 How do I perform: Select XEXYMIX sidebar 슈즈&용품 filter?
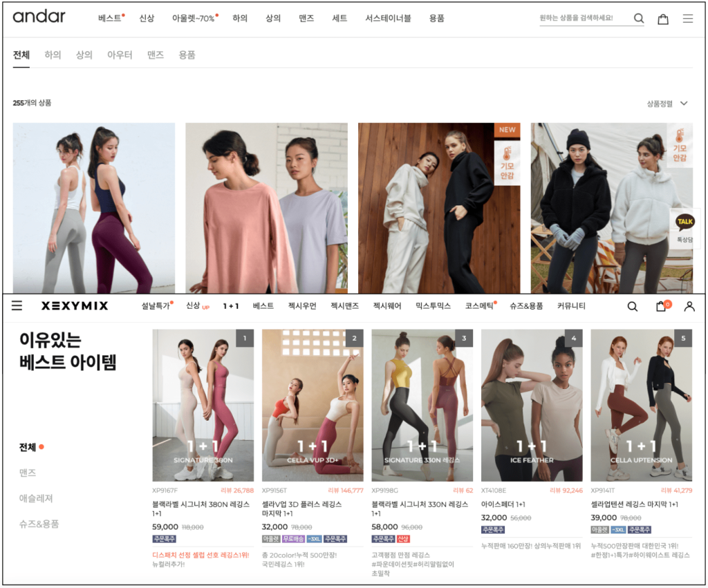(39, 524)
